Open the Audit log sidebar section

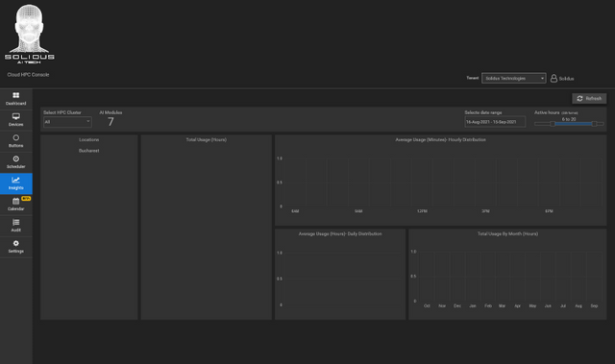(16, 226)
